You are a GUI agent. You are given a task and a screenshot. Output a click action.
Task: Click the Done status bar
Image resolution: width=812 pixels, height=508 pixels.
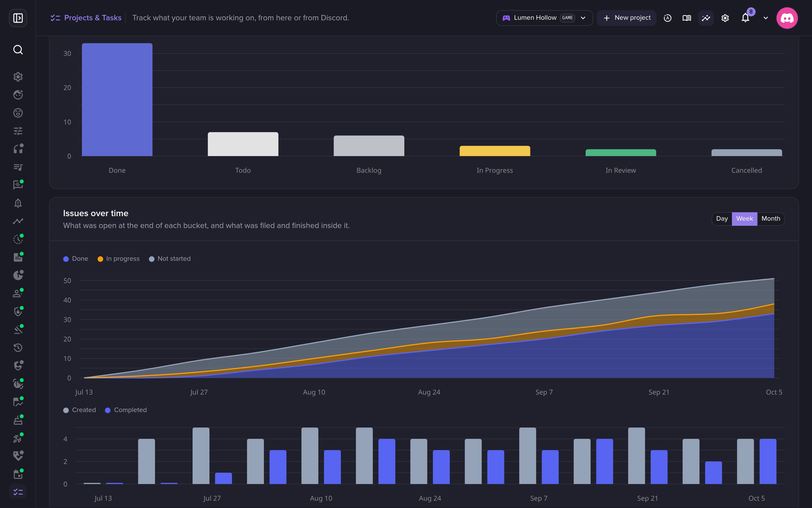[x=117, y=99]
